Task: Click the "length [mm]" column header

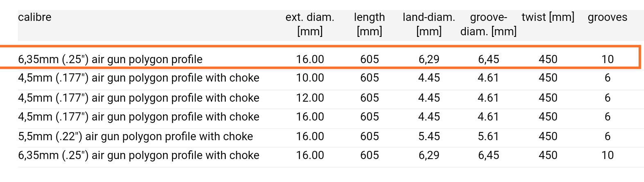Action: point(370,24)
